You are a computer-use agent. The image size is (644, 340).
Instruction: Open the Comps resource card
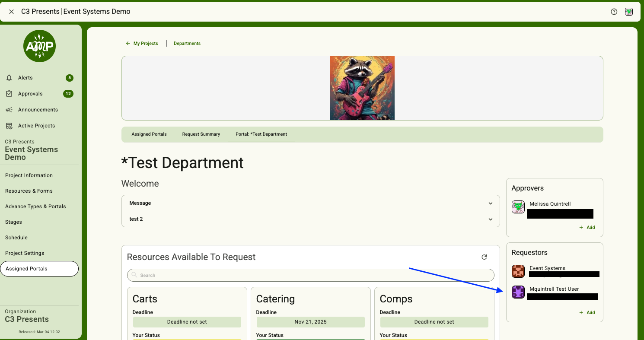tap(434, 314)
